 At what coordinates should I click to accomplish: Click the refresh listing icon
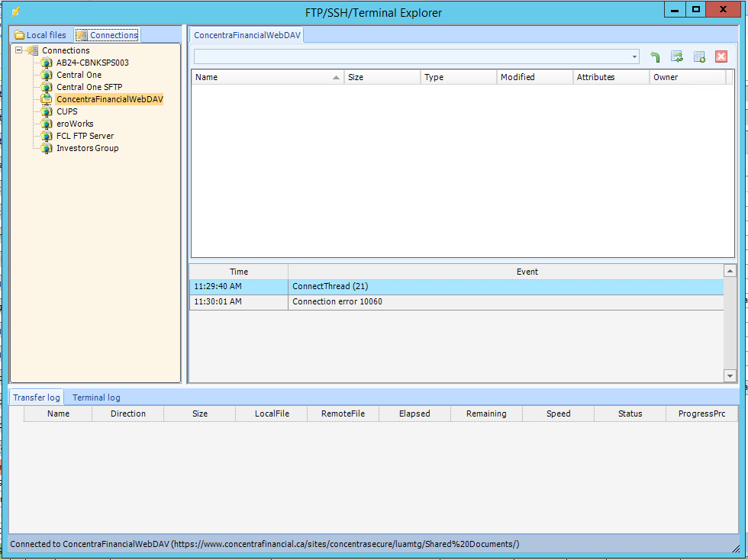(x=676, y=57)
